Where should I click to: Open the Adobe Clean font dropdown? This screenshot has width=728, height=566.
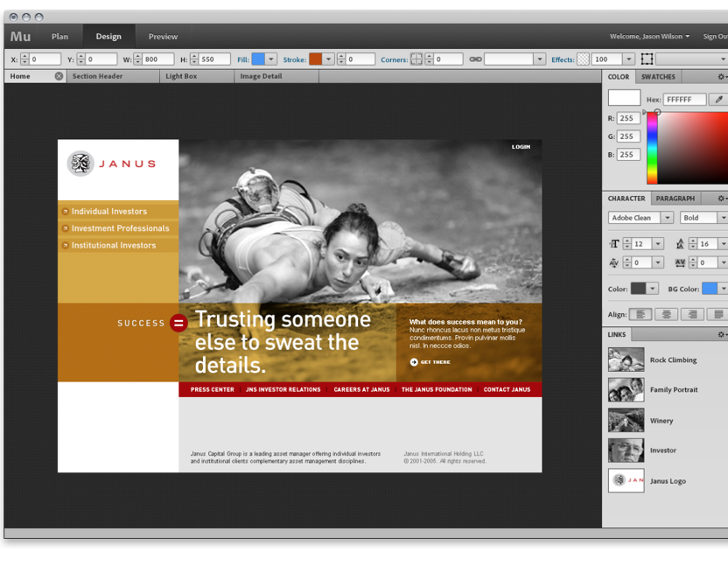pos(667,217)
